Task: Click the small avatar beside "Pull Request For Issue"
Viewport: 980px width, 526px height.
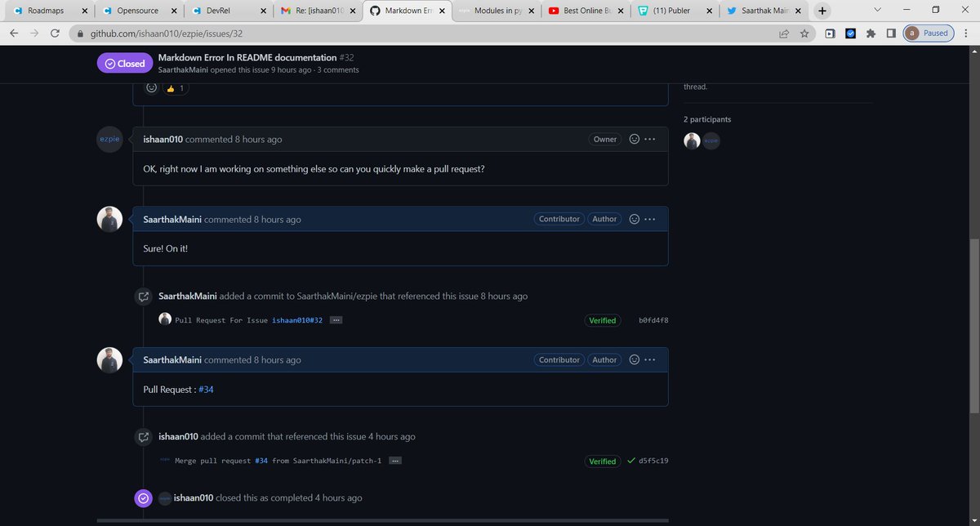Action: 165,319
